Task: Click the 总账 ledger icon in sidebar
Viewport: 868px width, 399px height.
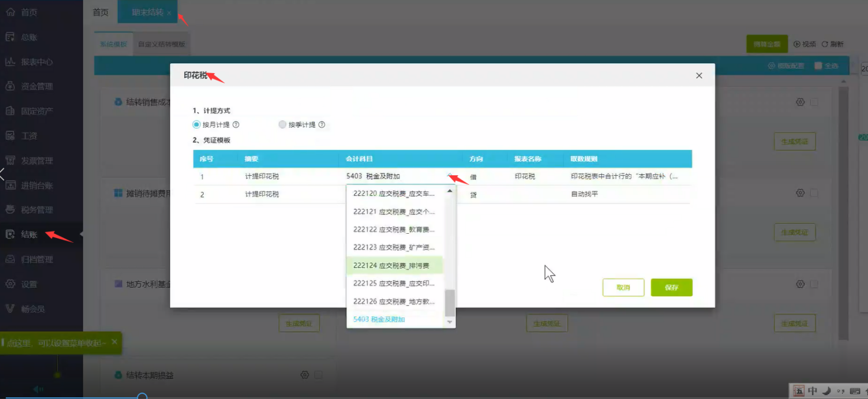Action: 10,37
